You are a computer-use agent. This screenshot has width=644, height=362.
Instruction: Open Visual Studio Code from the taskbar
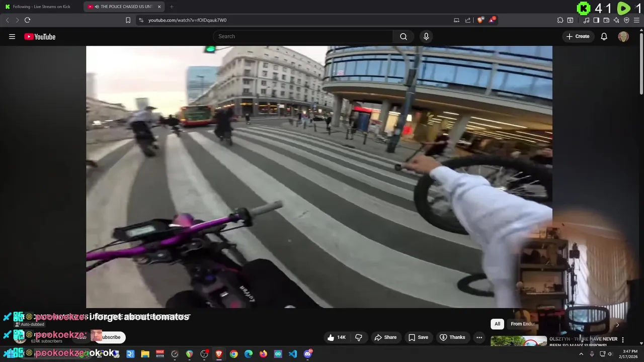pyautogui.click(x=293, y=354)
